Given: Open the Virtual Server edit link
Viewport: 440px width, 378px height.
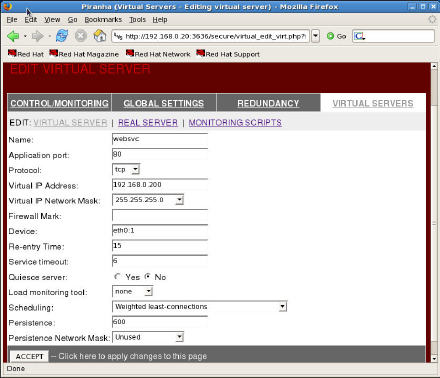Looking at the screenshot, I should click(x=70, y=123).
